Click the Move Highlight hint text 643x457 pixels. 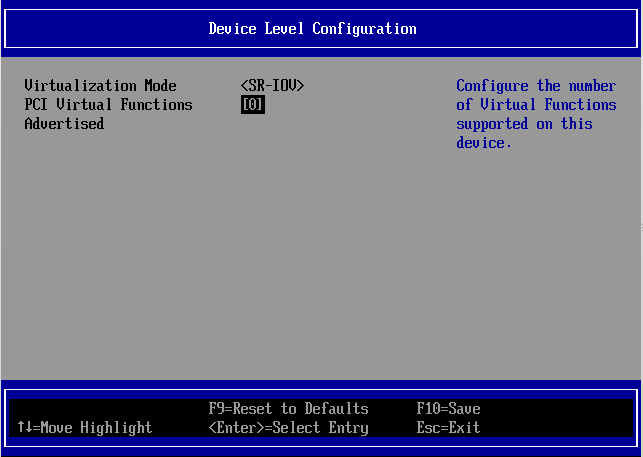pyautogui.click(x=96, y=428)
